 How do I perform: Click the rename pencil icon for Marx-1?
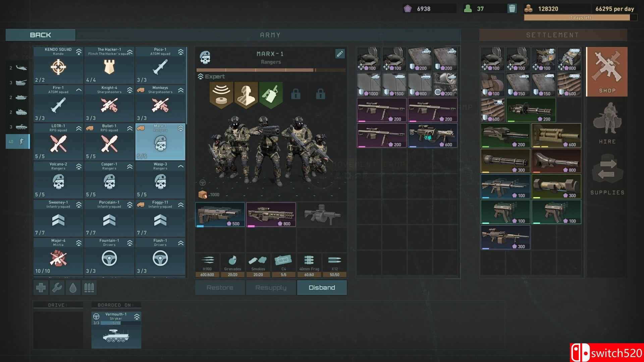pos(340,54)
